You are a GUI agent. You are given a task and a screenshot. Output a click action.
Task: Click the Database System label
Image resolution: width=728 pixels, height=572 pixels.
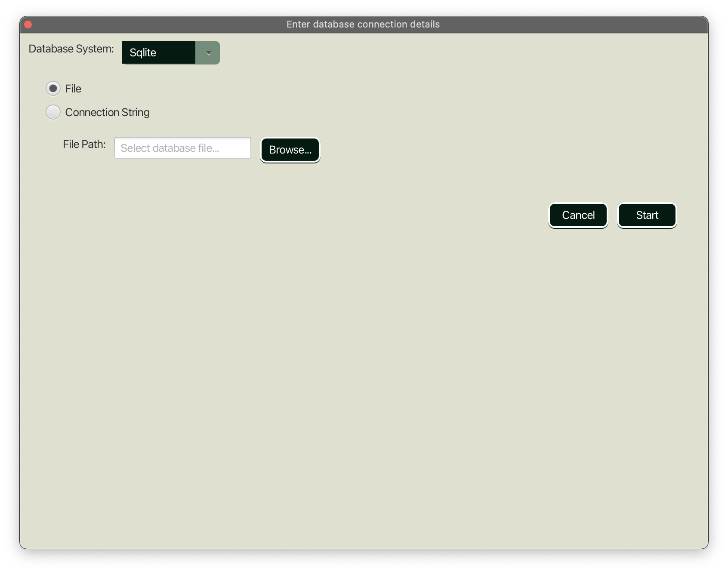pos(71,49)
